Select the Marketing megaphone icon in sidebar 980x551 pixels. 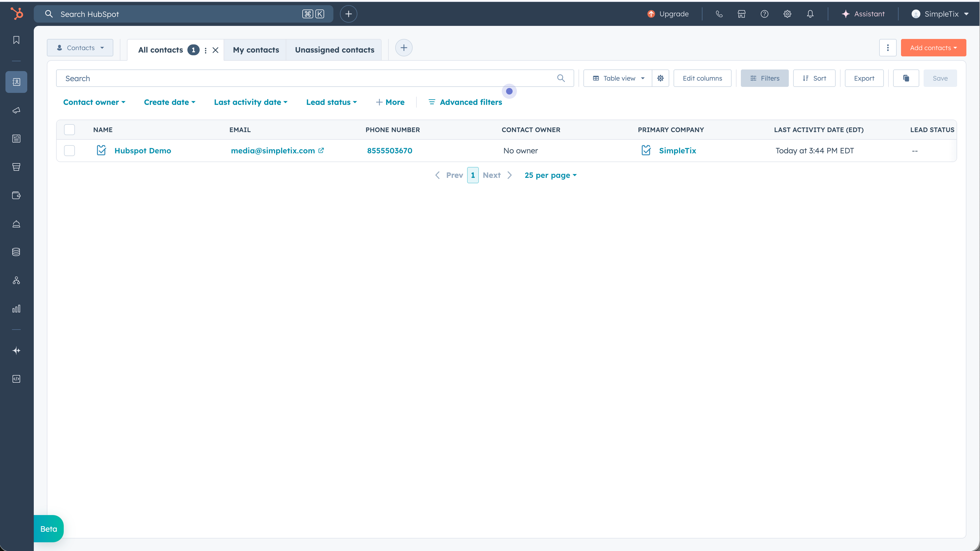point(16,110)
